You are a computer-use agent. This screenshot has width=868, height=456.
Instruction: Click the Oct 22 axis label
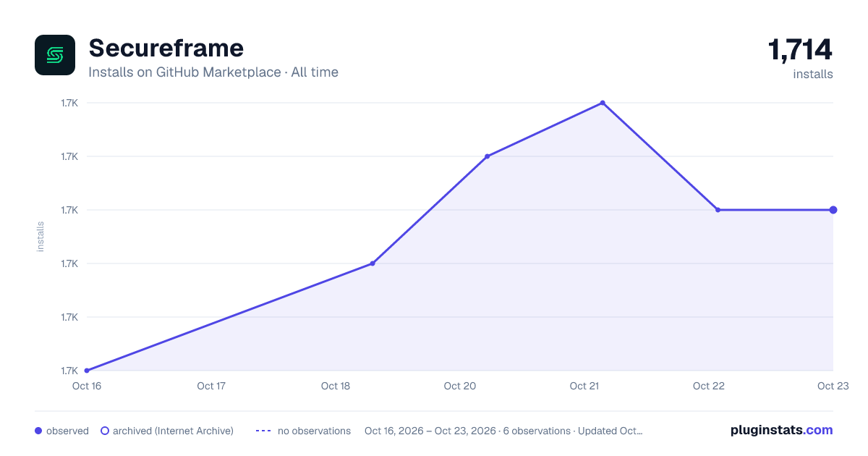point(709,386)
